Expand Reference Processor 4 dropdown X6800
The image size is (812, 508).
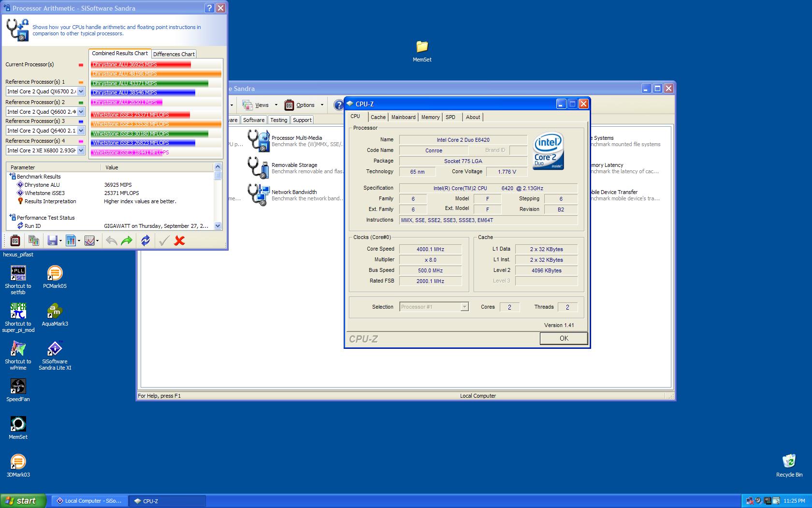pos(81,150)
